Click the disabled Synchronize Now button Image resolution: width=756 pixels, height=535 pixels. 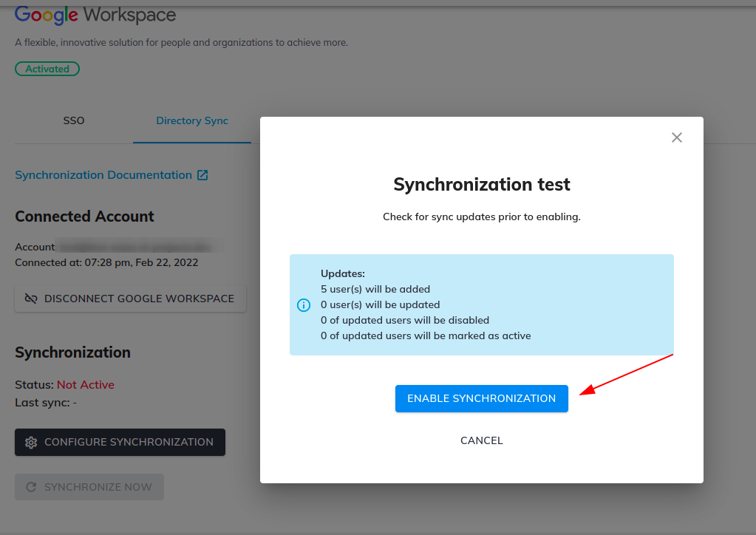pos(89,486)
